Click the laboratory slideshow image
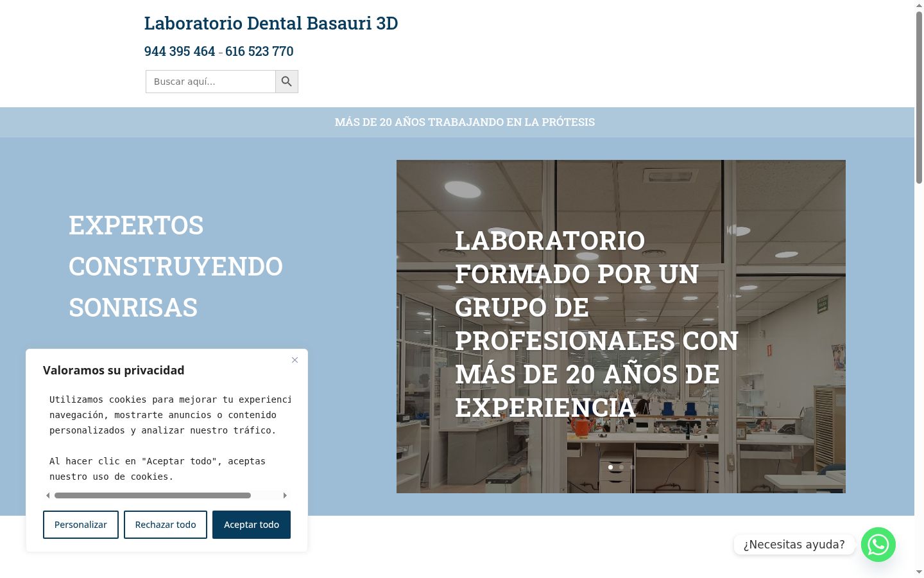Image resolution: width=924 pixels, height=578 pixels. [x=621, y=326]
